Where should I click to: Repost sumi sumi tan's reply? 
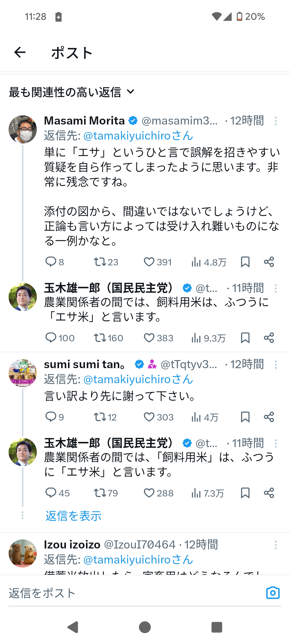pos(100,417)
